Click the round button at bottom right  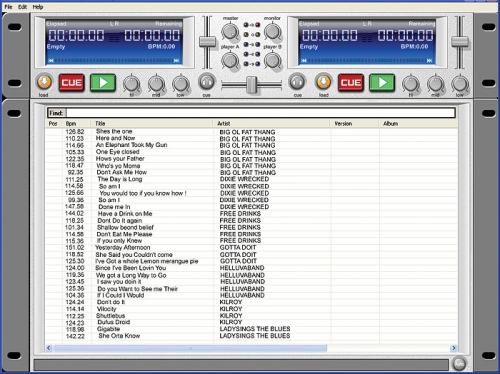tap(459, 364)
